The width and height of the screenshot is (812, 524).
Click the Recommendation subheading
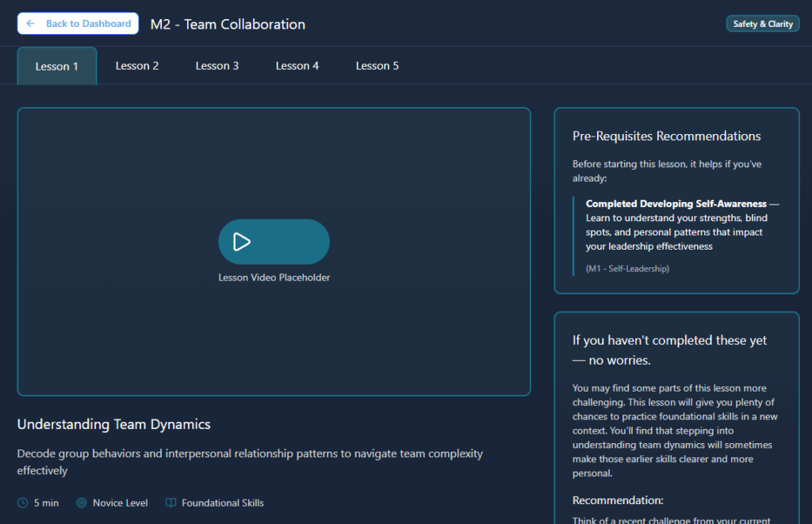618,500
